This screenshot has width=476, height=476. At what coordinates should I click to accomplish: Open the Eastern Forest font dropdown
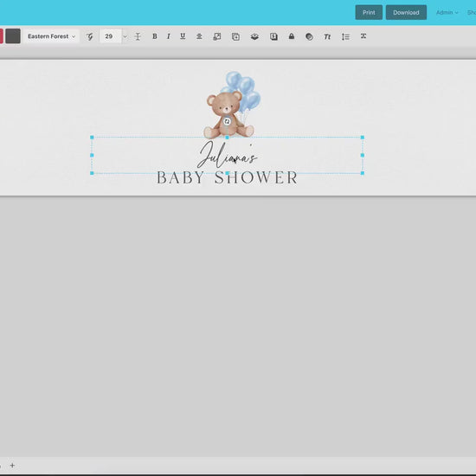[51, 36]
